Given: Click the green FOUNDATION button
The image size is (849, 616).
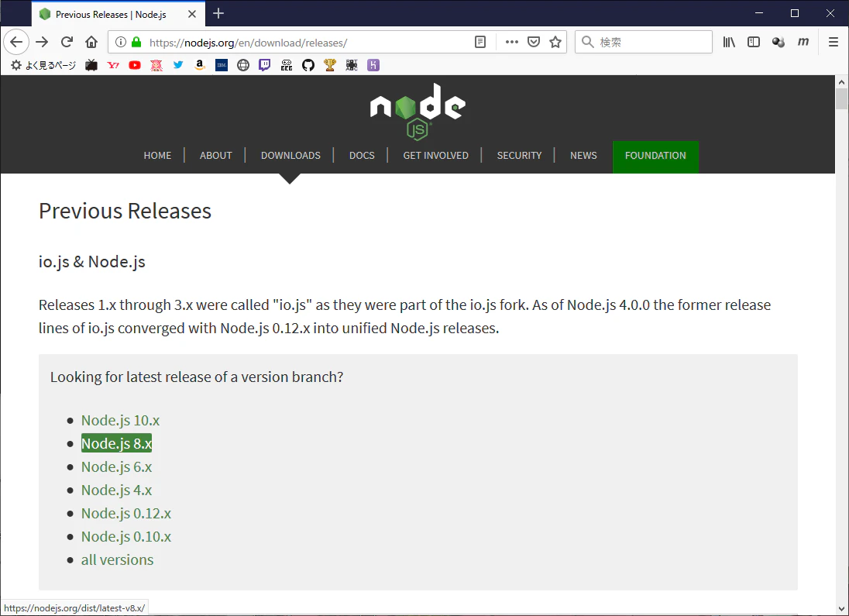Looking at the screenshot, I should [655, 157].
